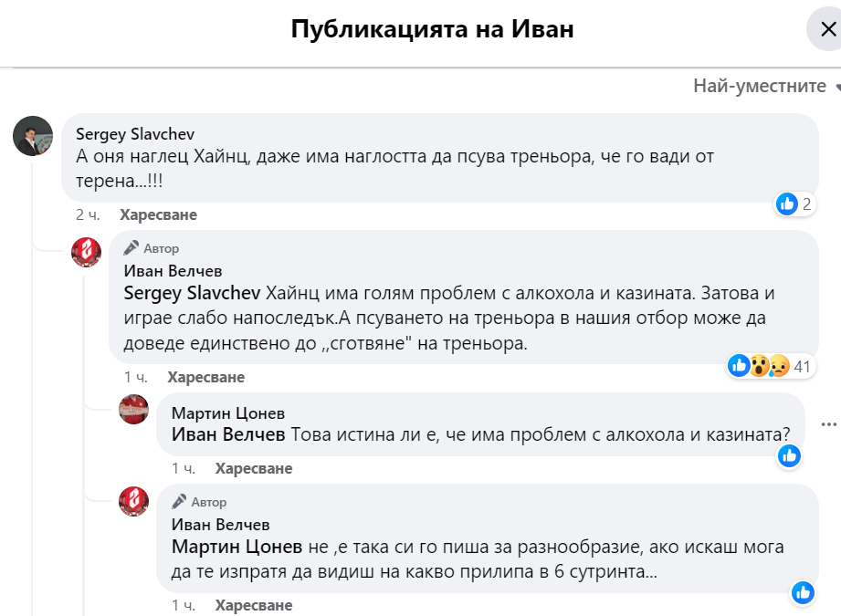
Task: Click Иван Велчев's avatar on first reply
Action: (x=87, y=252)
